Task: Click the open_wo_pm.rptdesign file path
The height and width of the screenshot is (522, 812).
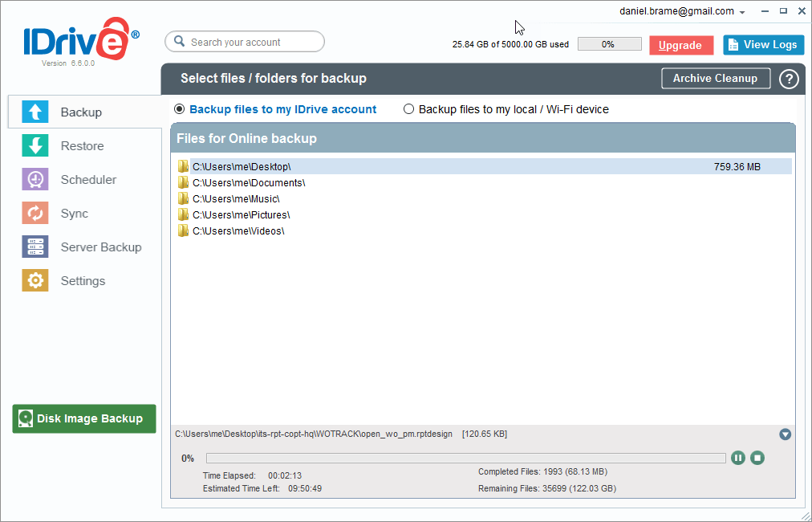Action: click(x=313, y=434)
